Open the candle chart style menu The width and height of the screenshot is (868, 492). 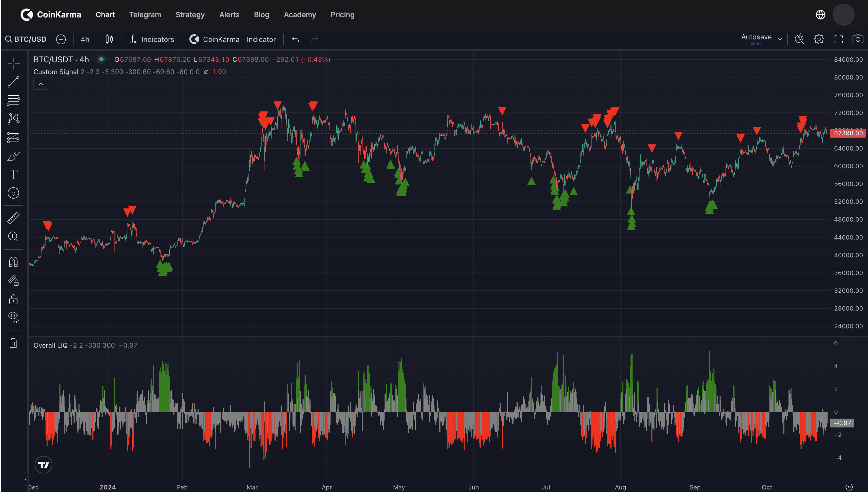[109, 39]
